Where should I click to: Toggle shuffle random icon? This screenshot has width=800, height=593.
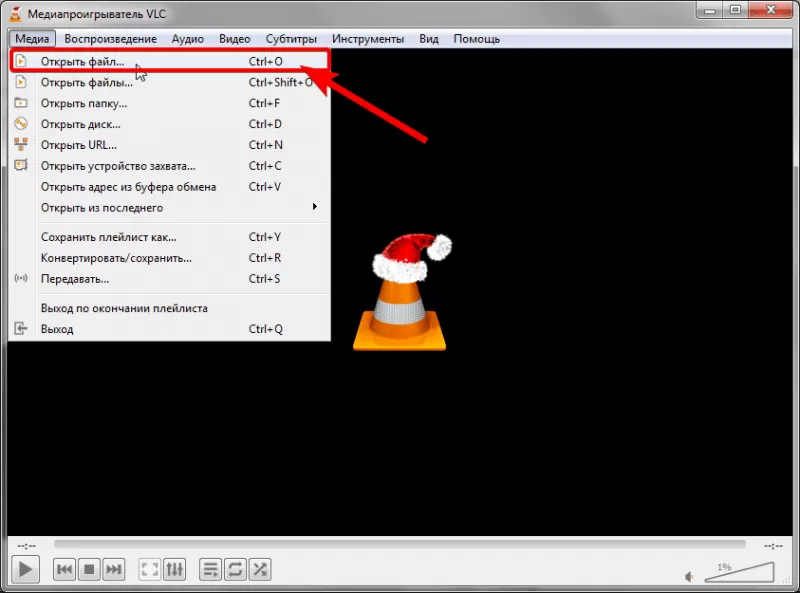(x=260, y=569)
